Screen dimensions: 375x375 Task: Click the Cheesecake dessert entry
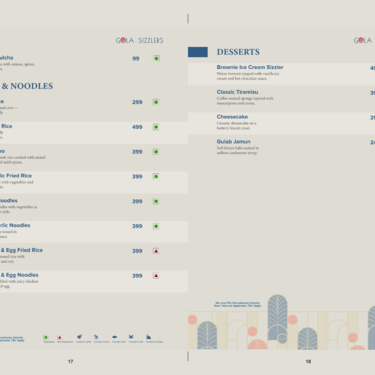(232, 117)
